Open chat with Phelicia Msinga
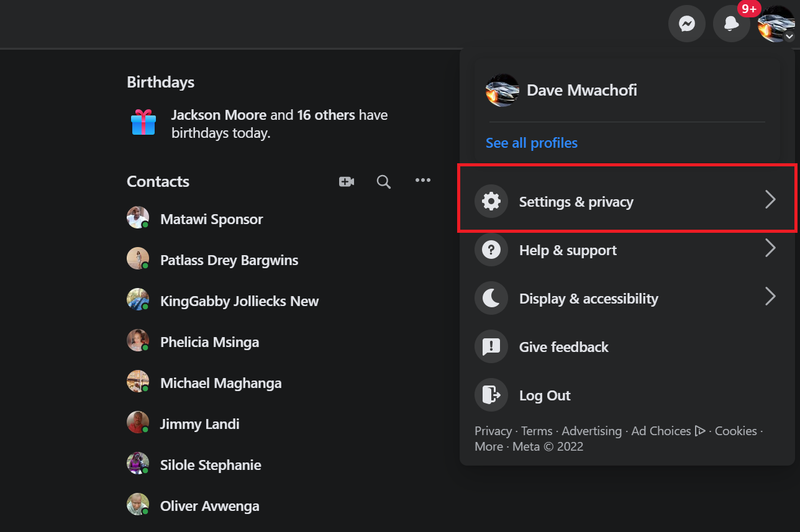The height and width of the screenshot is (532, 800). coord(209,342)
